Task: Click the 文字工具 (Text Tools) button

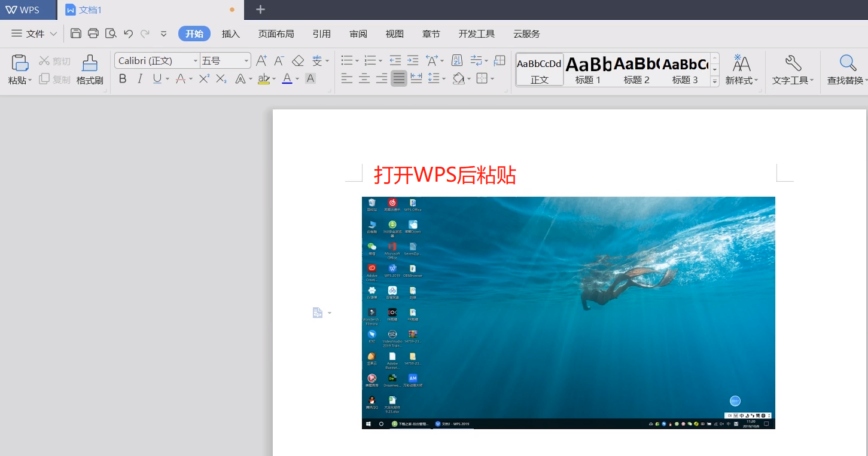Action: pos(792,70)
